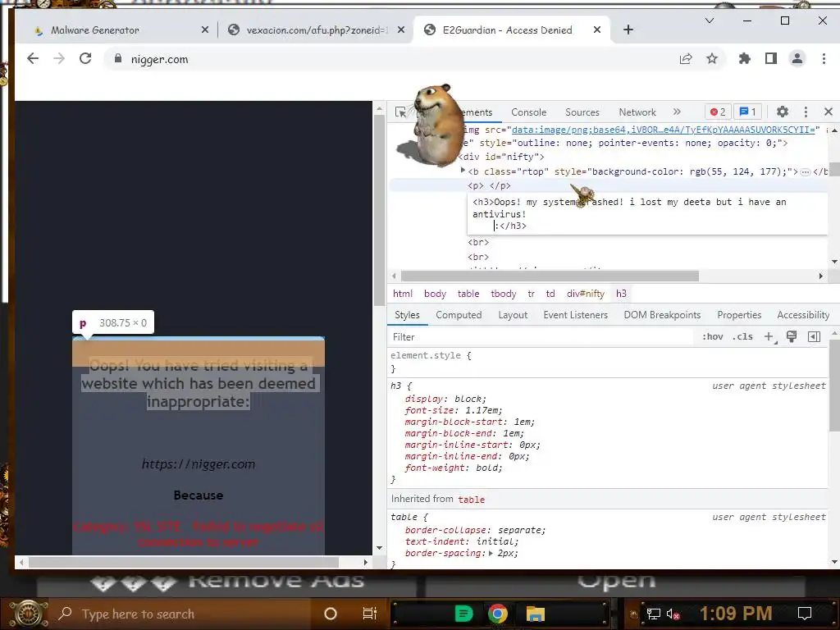Click the page's horizontal scrollbar thumb
The width and height of the screenshot is (840, 630).
(x=184, y=563)
